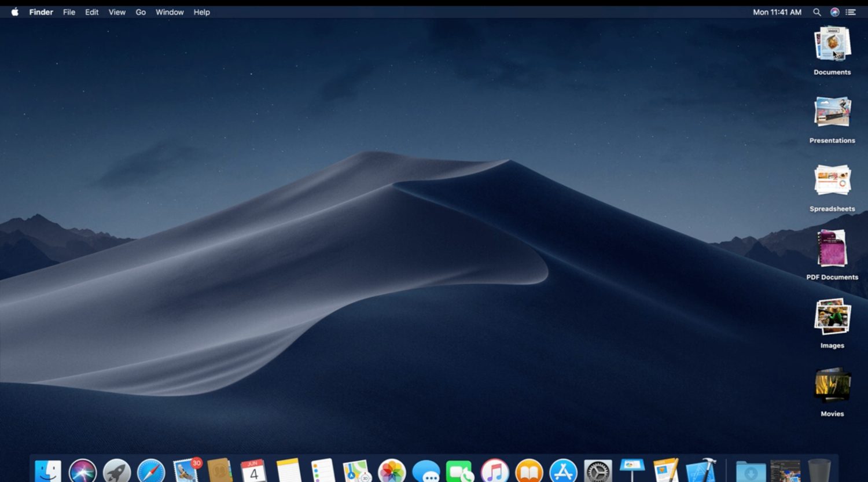The image size is (868, 482).
Task: Open the Edit menu
Action: tap(92, 12)
